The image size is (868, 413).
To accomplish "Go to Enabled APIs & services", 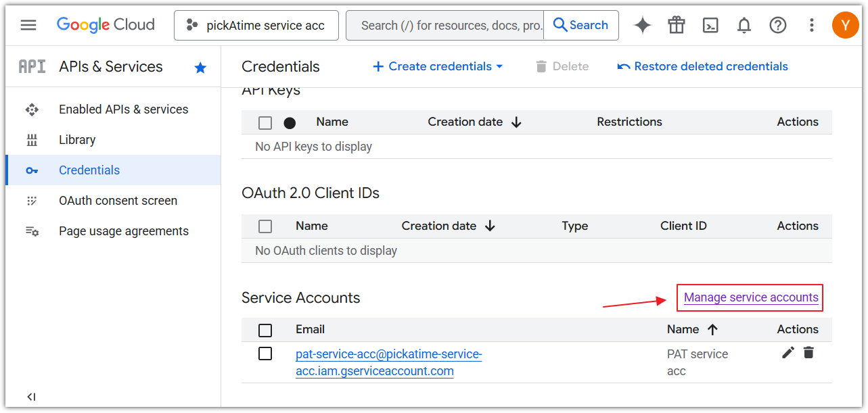I will click(x=123, y=110).
